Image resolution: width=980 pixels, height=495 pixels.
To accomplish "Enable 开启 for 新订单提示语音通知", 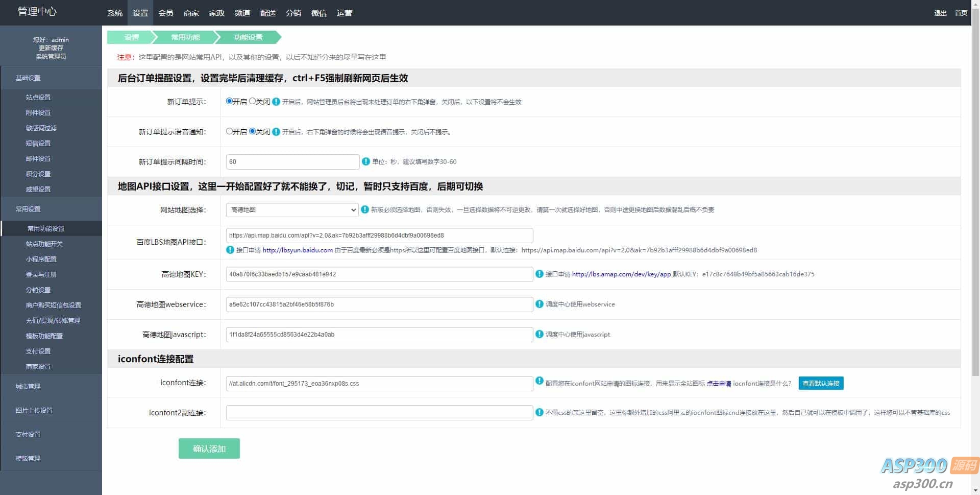I will 230,131.
